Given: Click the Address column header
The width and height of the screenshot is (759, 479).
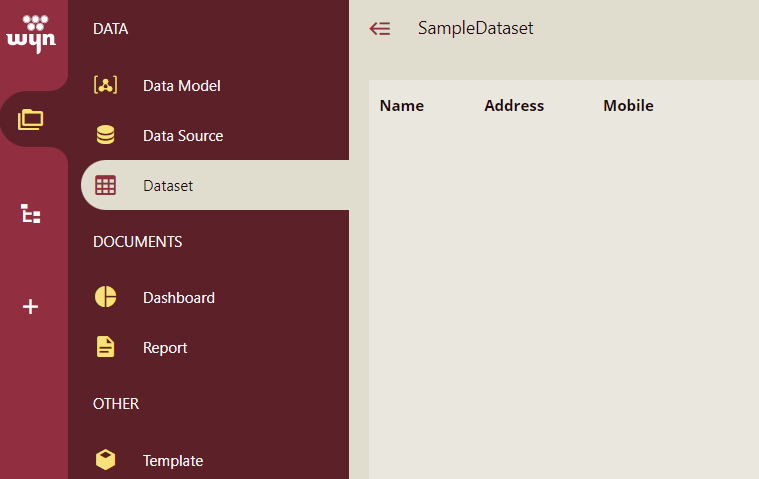Looking at the screenshot, I should click(514, 106).
